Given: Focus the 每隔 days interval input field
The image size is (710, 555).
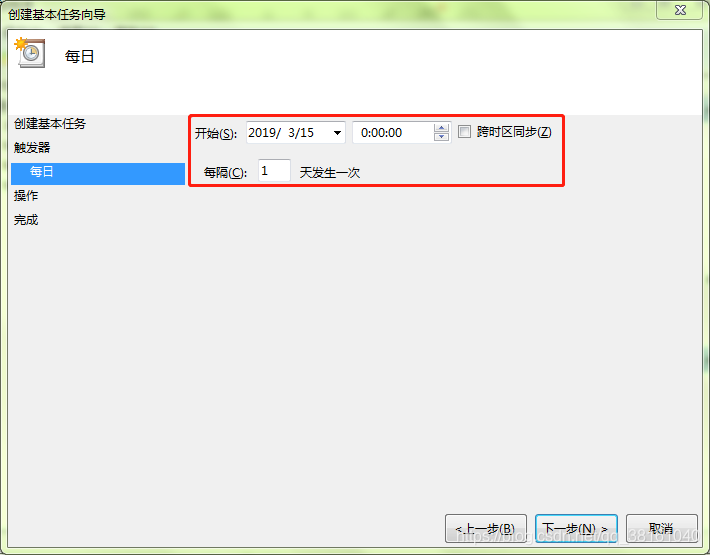Looking at the screenshot, I should point(274,171).
